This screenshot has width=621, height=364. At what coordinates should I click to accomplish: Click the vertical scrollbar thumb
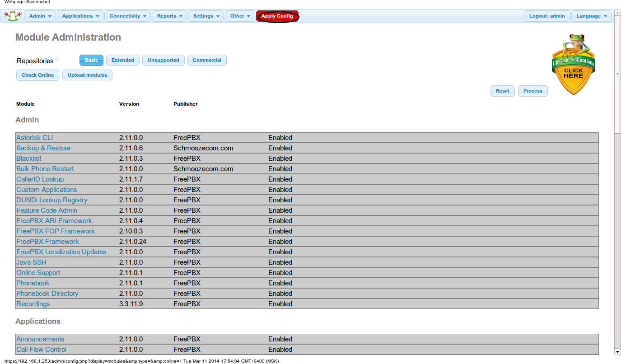click(x=617, y=75)
